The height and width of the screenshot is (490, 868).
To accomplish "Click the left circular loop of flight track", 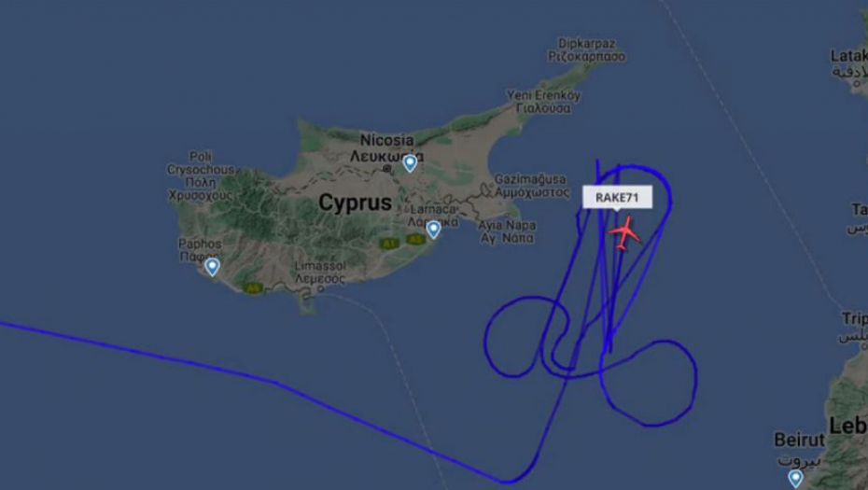I will click(x=527, y=337).
